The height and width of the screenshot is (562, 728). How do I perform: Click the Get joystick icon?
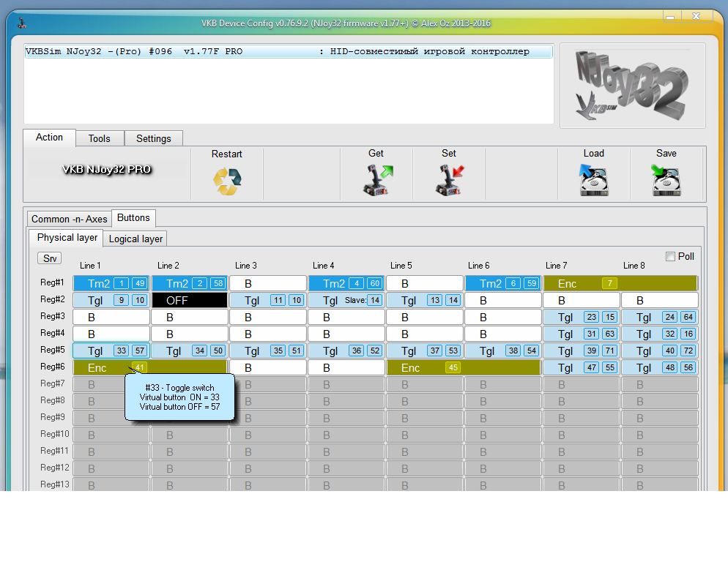click(x=377, y=181)
